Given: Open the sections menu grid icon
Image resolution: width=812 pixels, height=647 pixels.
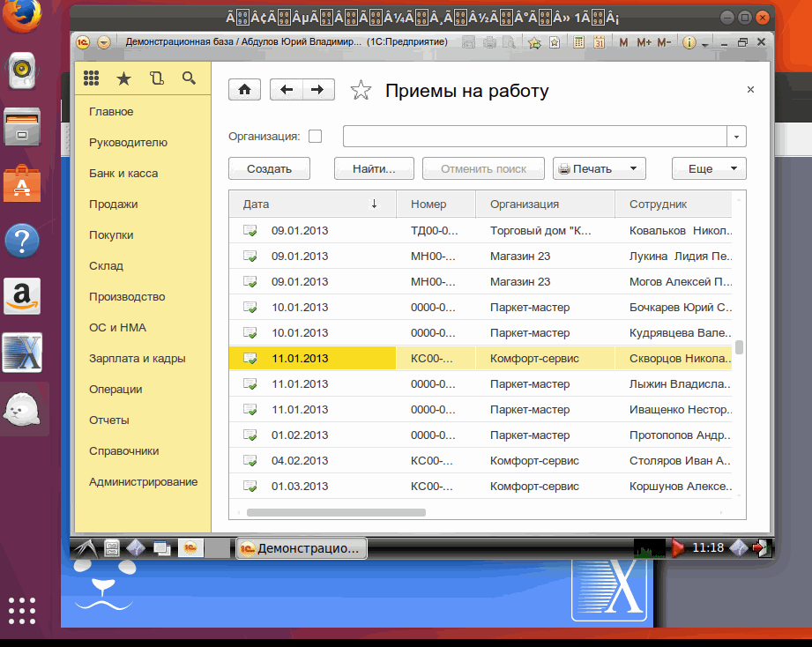Looking at the screenshot, I should click(x=91, y=78).
